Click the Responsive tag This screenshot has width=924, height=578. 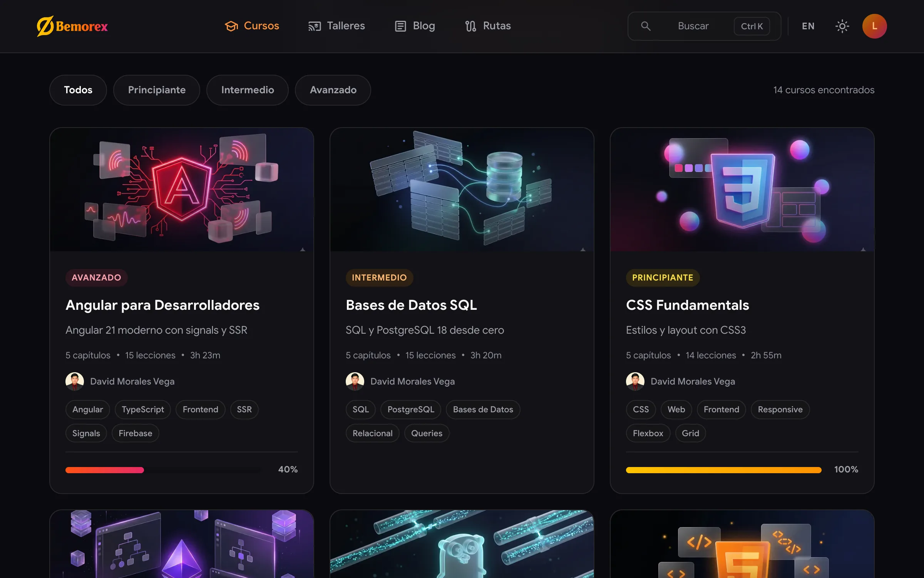tap(780, 409)
